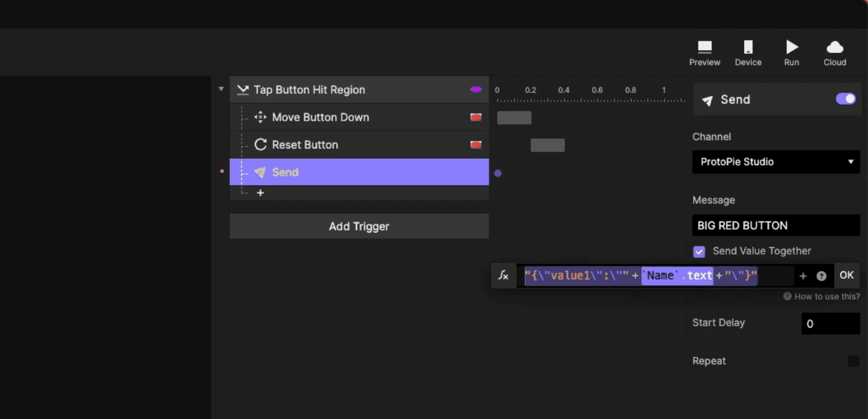Click the Run play icon
868x419 pixels.
tap(792, 47)
